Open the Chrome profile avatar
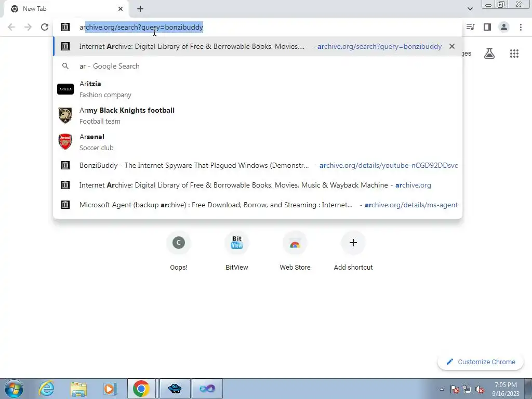This screenshot has width=532, height=399. coord(504,27)
